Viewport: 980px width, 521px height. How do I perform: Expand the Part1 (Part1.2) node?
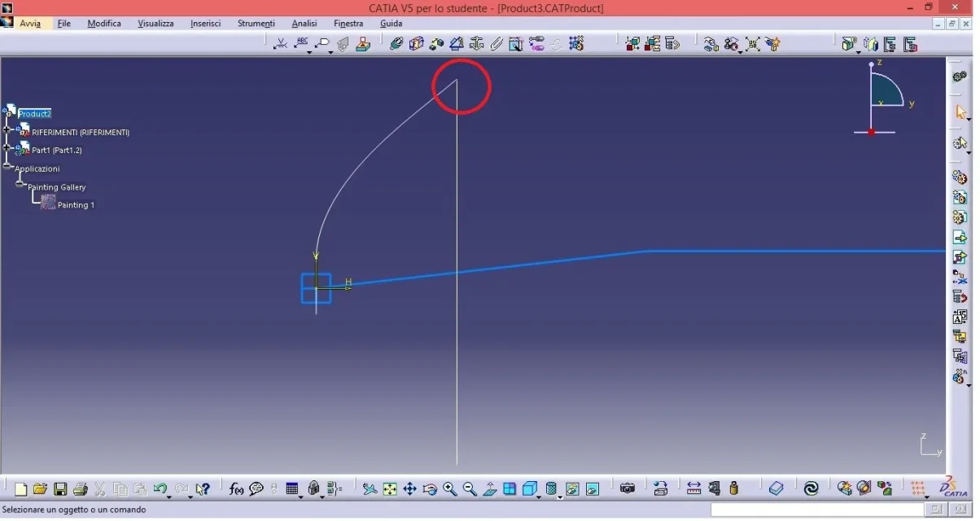(7, 148)
